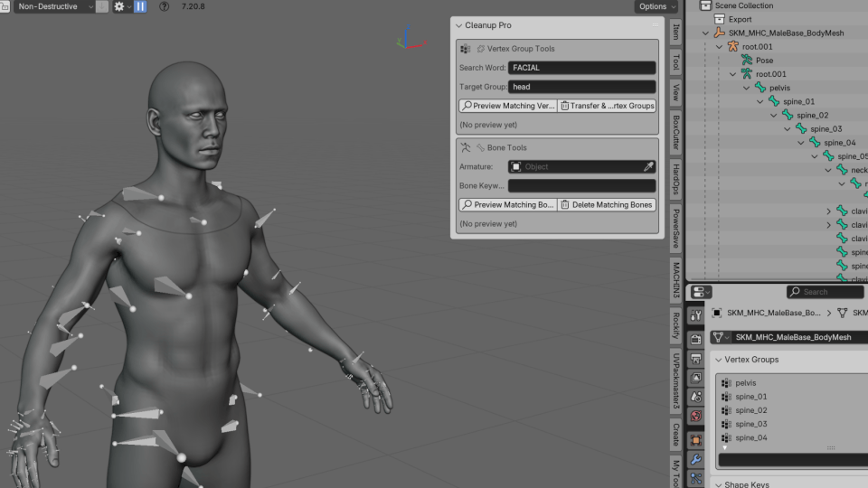Collapse the Vertex Groups panel
The height and width of the screenshot is (488, 868).
click(719, 360)
